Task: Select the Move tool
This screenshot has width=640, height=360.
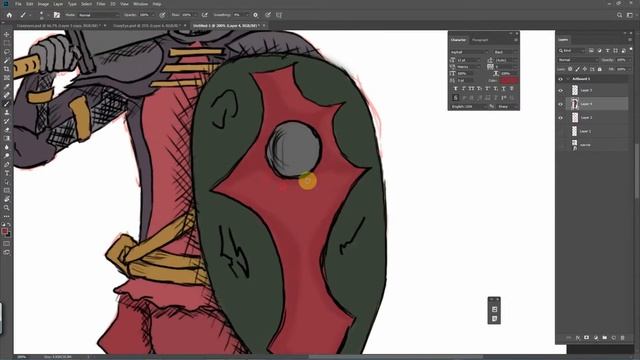Action: [7, 35]
